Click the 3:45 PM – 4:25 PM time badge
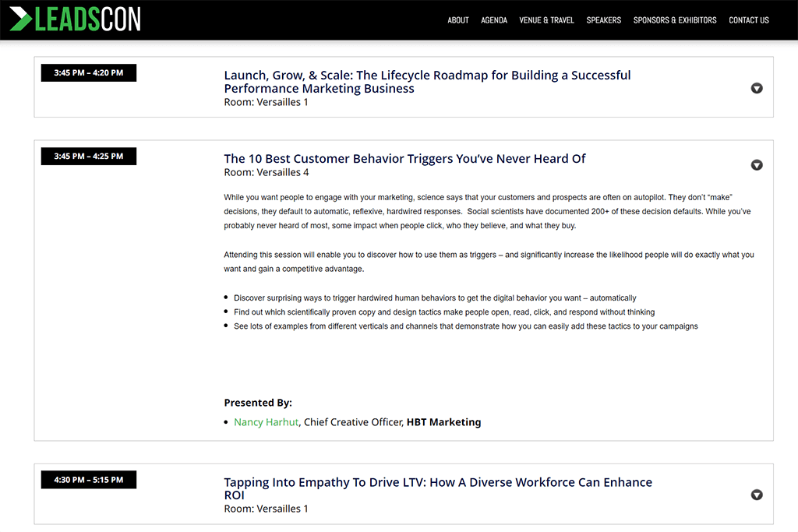Viewport: 798px width, 532px height. point(89,157)
